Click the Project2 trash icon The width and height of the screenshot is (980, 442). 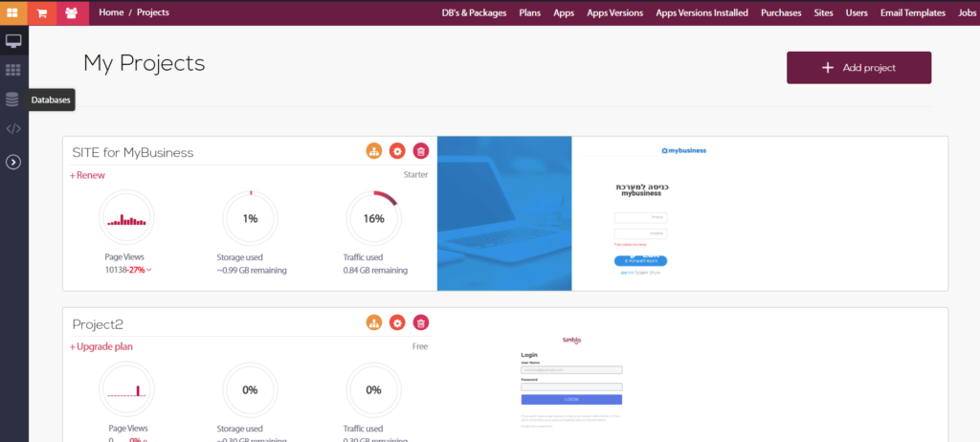click(420, 323)
